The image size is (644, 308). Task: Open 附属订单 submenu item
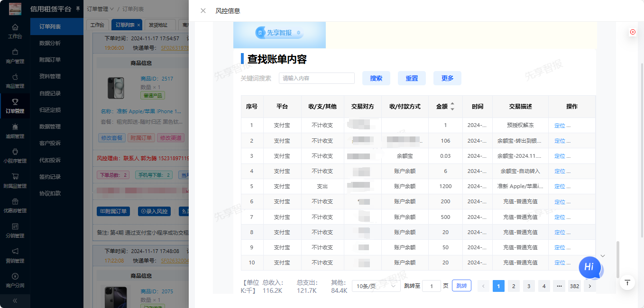pyautogui.click(x=57, y=60)
